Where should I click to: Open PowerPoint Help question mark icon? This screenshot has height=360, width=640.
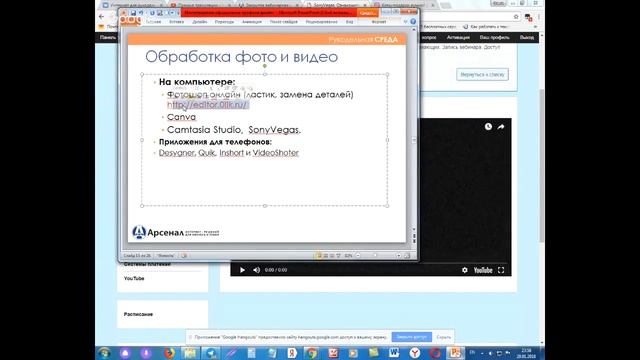413,22
